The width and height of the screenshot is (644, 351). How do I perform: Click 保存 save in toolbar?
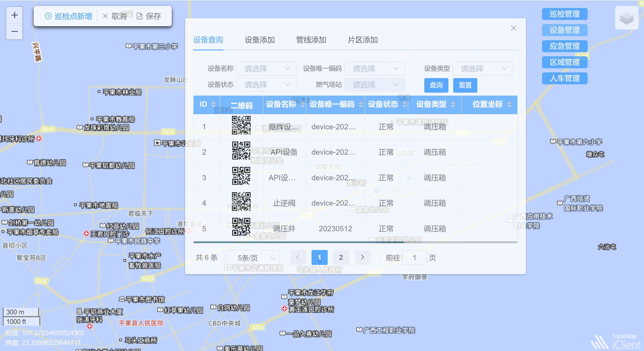[x=149, y=16]
